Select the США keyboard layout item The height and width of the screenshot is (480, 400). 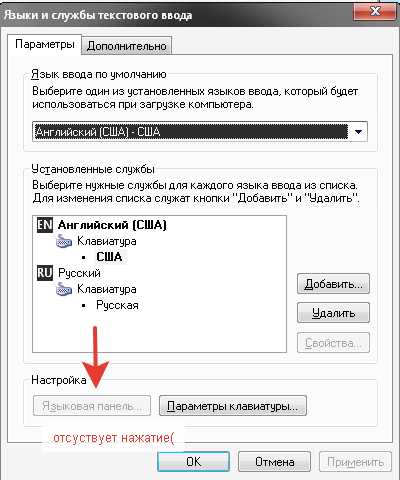pos(110,257)
